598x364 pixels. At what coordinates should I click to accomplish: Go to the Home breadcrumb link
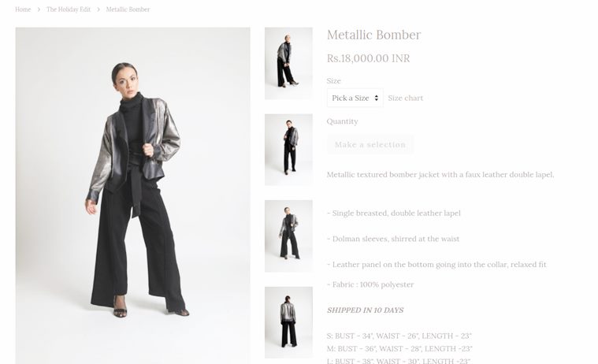23,9
